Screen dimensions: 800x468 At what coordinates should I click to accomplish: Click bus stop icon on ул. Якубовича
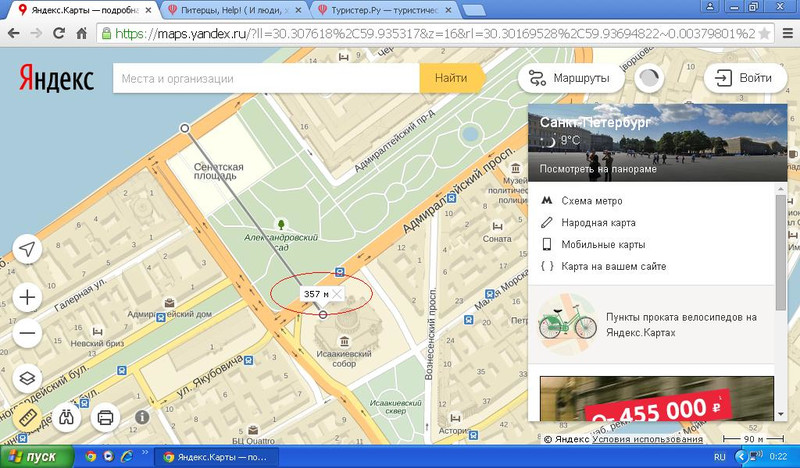[x=248, y=361]
